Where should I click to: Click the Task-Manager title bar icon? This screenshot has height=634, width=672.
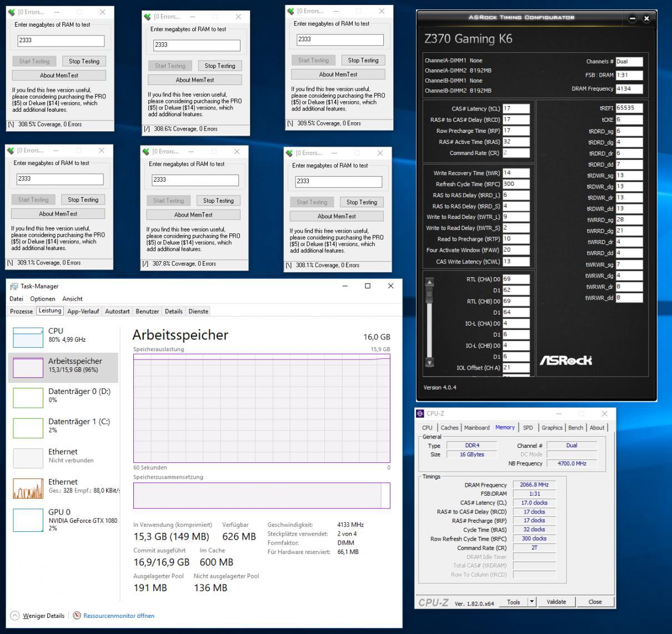click(x=14, y=286)
